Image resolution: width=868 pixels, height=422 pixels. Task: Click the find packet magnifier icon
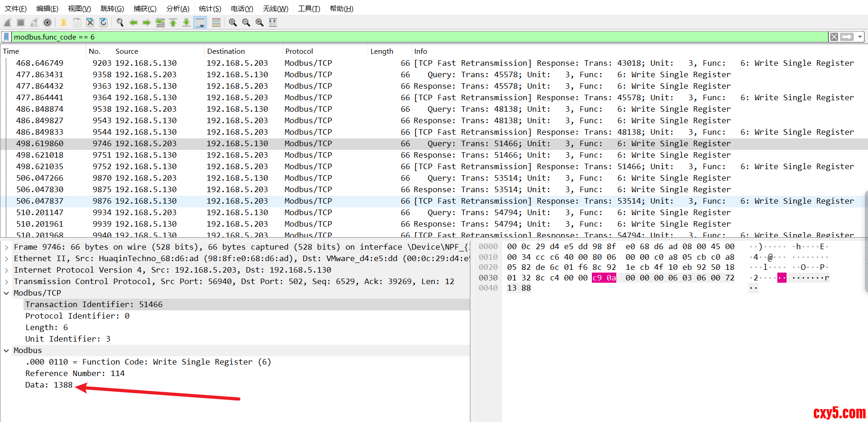(120, 23)
